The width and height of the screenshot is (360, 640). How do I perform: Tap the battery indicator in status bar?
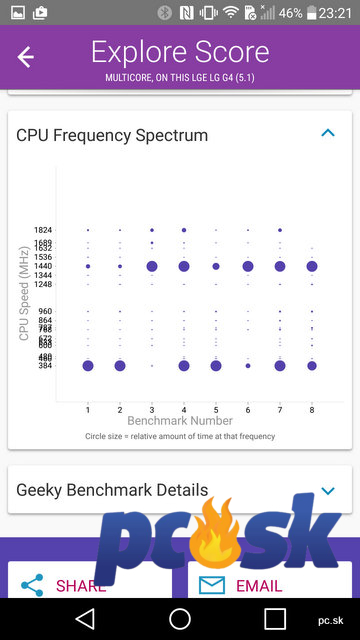click(x=312, y=13)
